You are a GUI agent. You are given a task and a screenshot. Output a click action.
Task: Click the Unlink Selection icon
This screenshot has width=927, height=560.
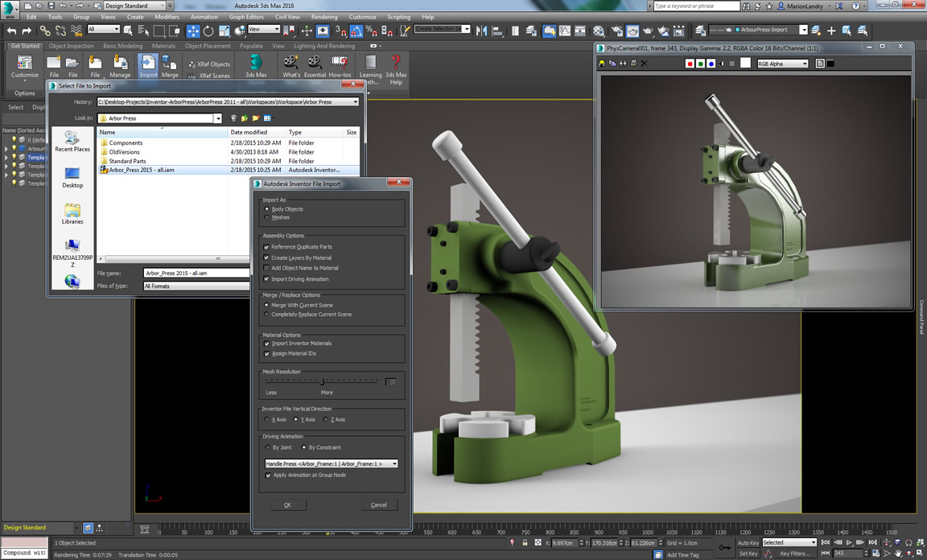coord(60,31)
